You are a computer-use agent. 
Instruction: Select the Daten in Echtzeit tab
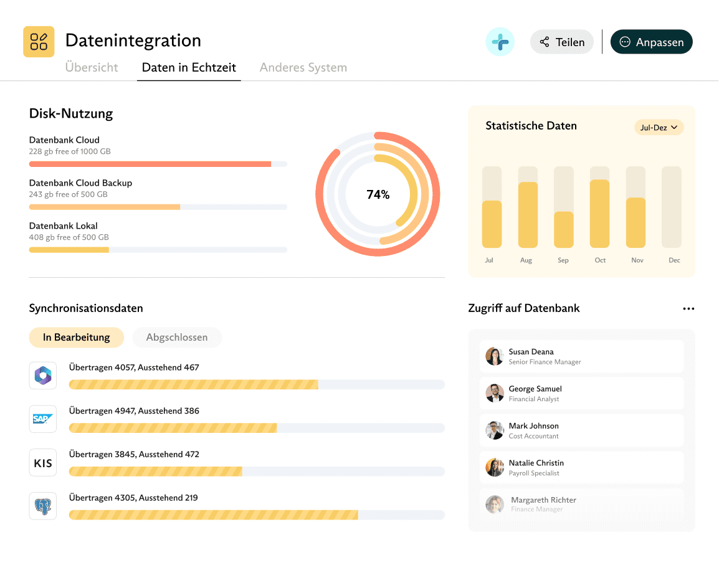189,68
